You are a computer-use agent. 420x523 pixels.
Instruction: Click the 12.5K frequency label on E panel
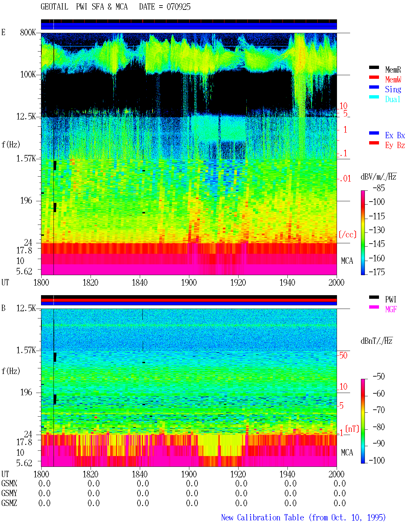click(26, 116)
